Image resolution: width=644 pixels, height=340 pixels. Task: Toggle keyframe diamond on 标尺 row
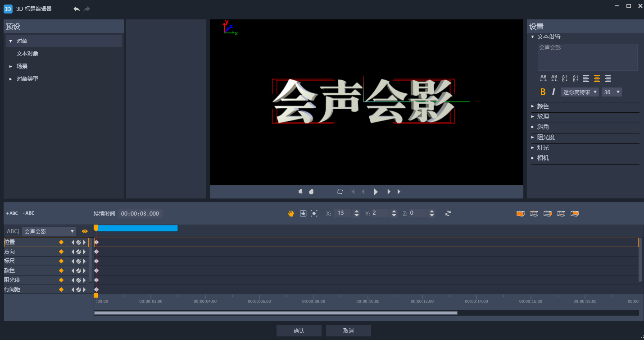tap(61, 261)
